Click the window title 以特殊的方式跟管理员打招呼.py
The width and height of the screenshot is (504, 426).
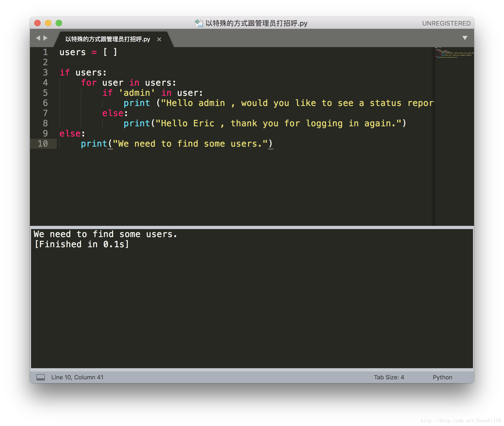coord(256,23)
